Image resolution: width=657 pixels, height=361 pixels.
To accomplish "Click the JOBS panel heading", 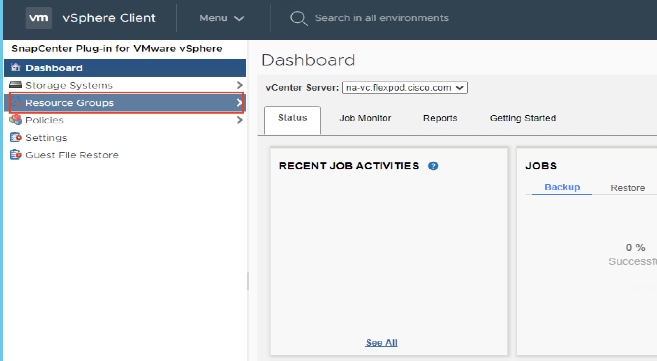I will (541, 166).
